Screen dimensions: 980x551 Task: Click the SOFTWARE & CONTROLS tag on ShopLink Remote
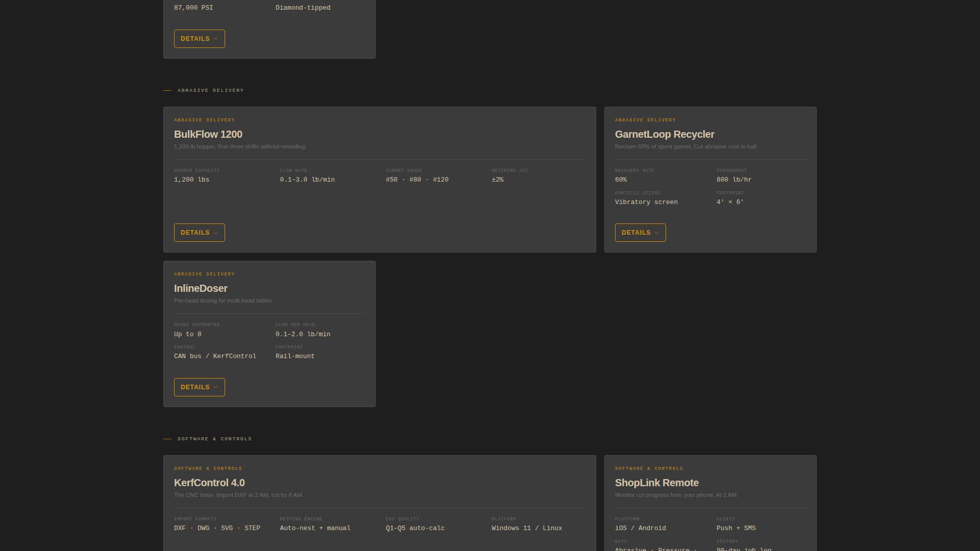(649, 468)
